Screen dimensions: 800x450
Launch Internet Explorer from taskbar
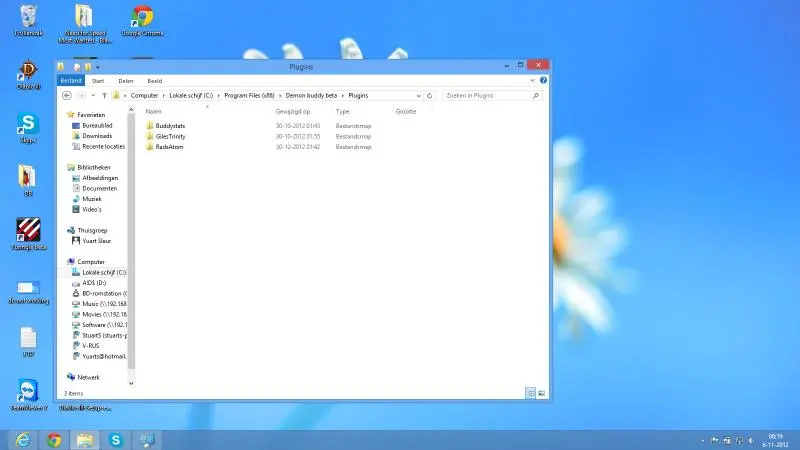[x=21, y=440]
